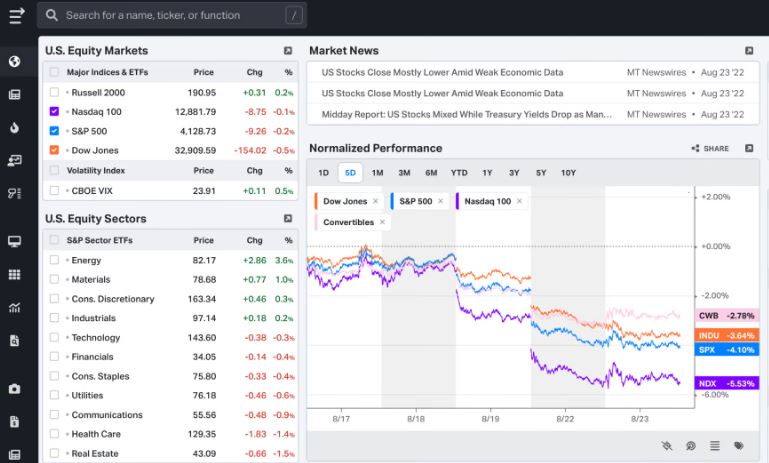The width and height of the screenshot is (769, 463).
Task: Open the chart analytics icon in sidebar
Action: tap(15, 308)
